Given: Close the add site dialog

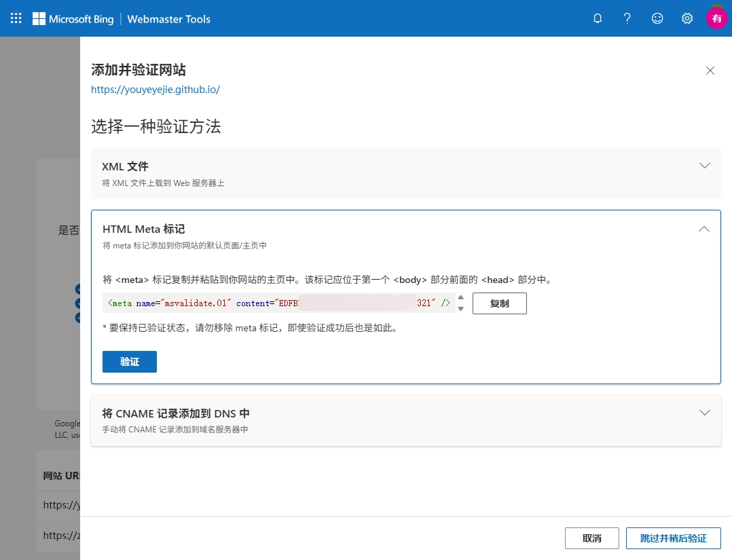Looking at the screenshot, I should pos(710,71).
